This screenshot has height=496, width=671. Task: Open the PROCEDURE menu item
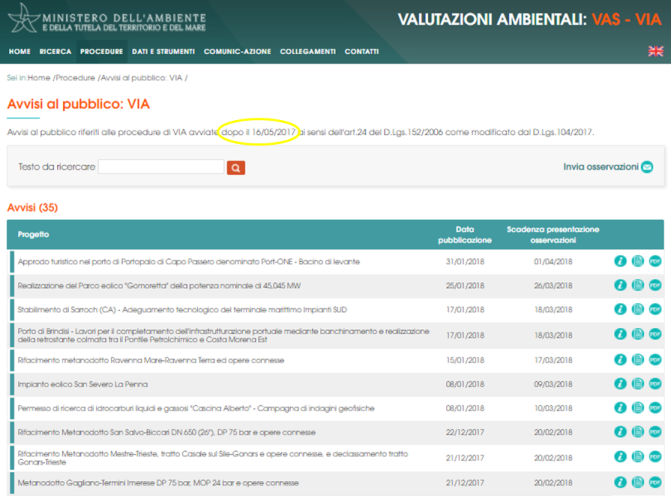[101, 51]
